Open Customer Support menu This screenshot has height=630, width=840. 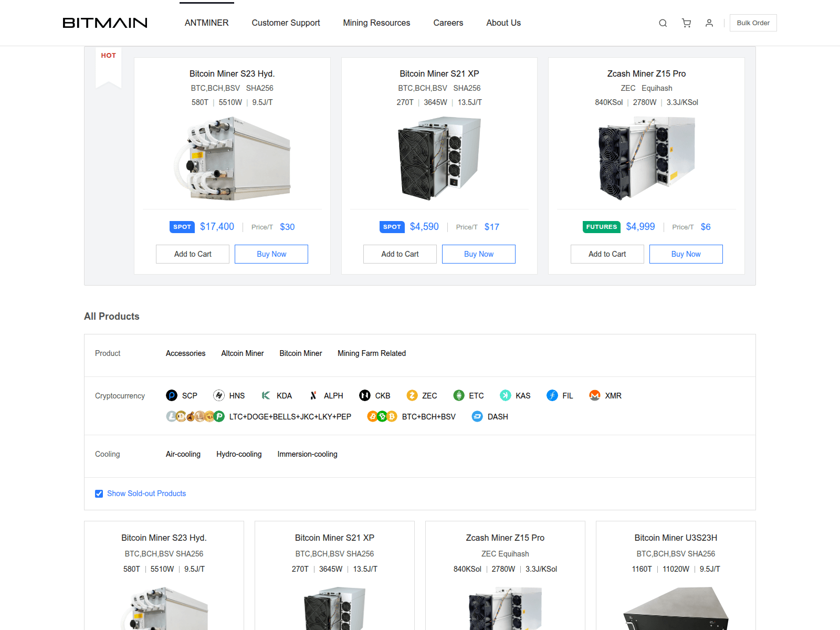(x=286, y=23)
